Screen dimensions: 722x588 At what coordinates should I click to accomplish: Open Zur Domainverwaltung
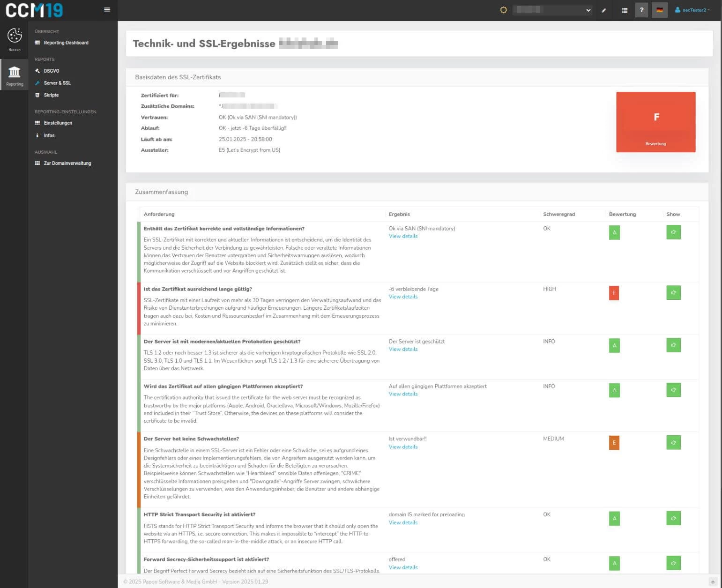67,164
